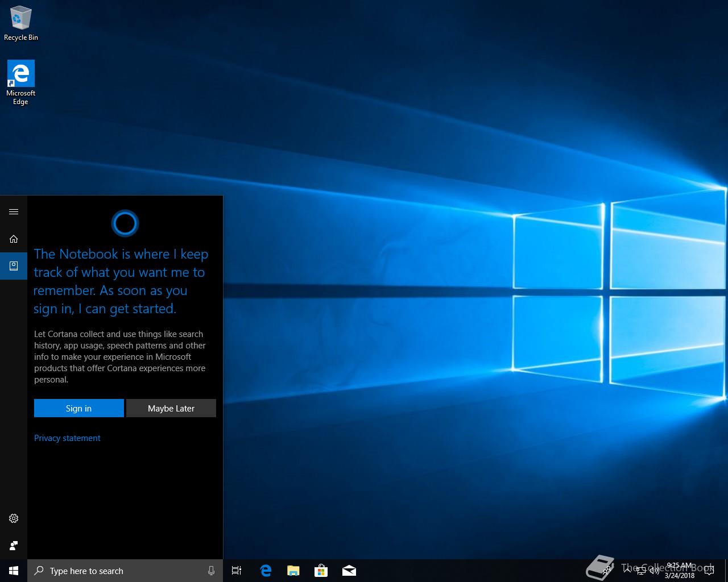This screenshot has height=582, width=728.
Task: Choose Maybe Later
Action: coord(171,408)
